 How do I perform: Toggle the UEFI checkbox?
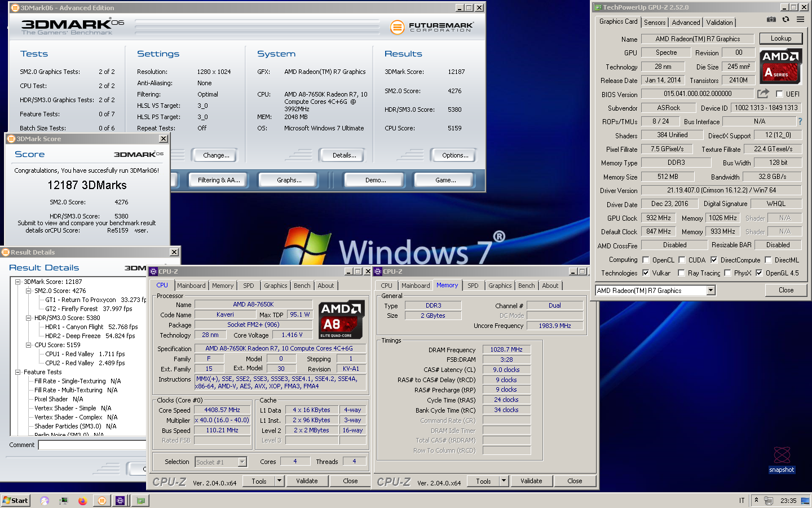click(x=779, y=94)
